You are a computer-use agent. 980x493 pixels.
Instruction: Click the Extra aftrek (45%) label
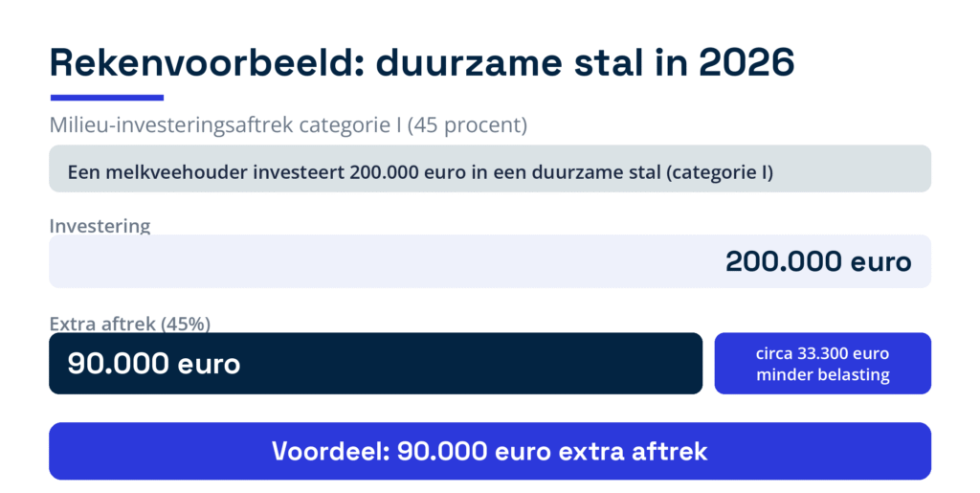pyautogui.click(x=130, y=324)
